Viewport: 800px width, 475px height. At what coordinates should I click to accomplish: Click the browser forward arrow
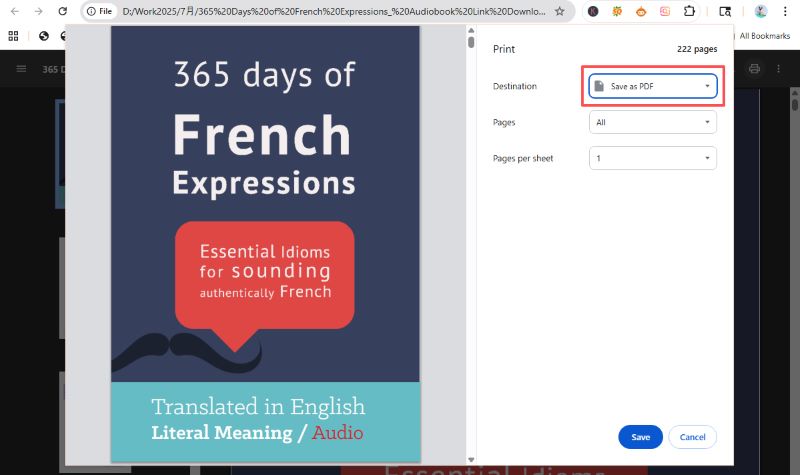(38, 11)
